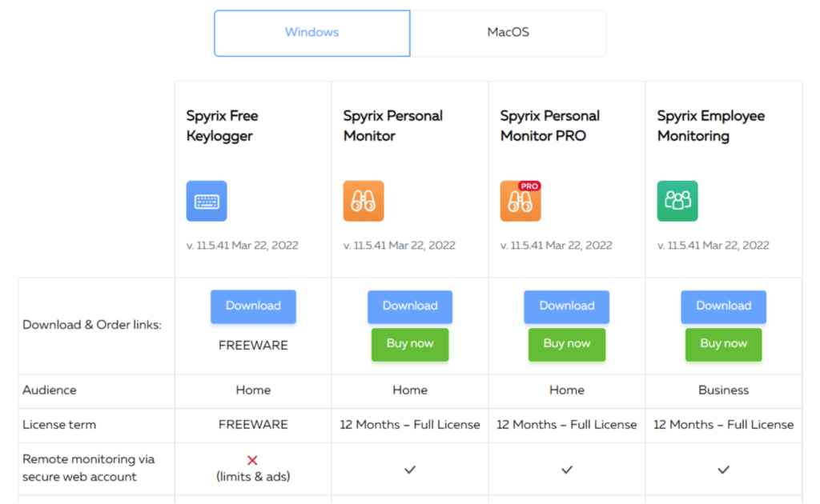Click the Spyrix Personal Monitor PRO title

549,126
